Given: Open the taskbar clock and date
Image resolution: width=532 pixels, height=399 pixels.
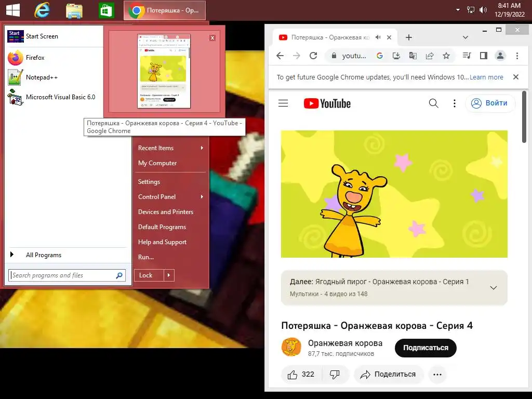Looking at the screenshot, I should point(509,10).
